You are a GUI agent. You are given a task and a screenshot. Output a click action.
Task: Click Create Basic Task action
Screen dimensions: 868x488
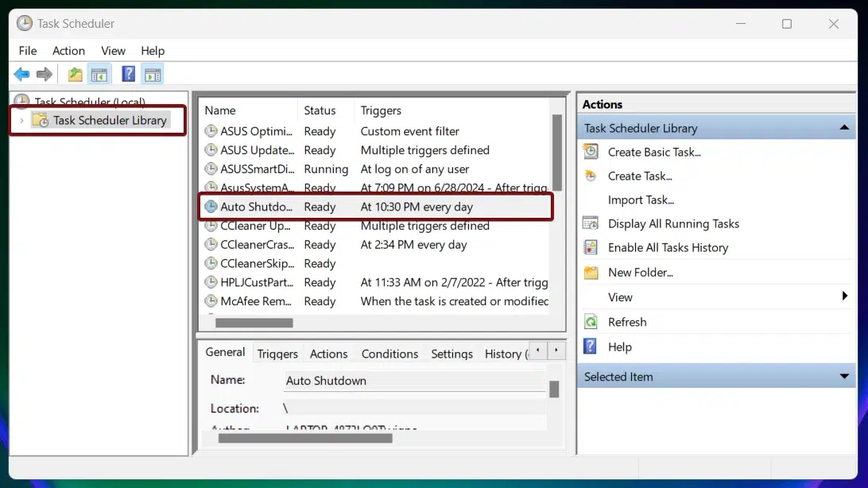point(654,152)
